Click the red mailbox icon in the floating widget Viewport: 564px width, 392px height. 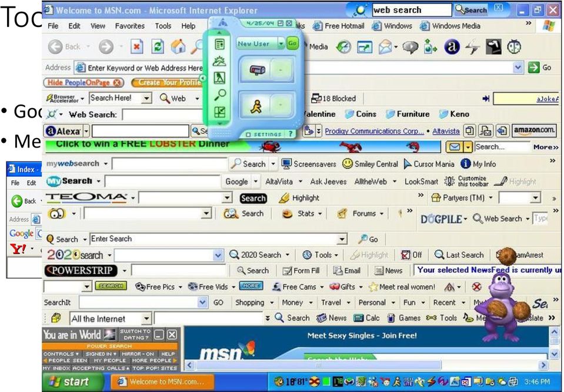pos(258,70)
